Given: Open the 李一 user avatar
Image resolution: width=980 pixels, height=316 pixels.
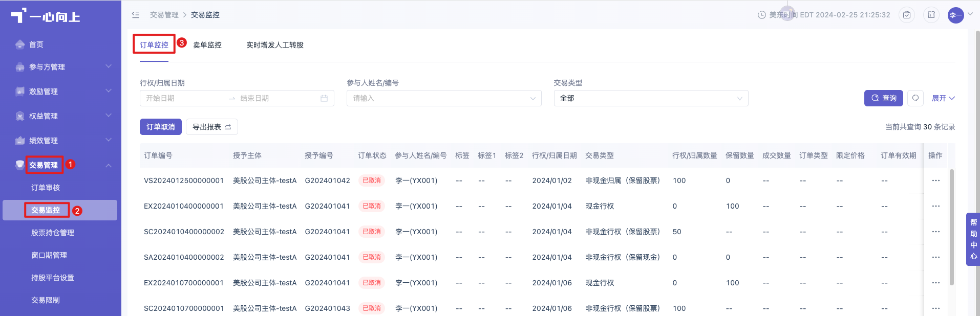Looking at the screenshot, I should point(955,15).
